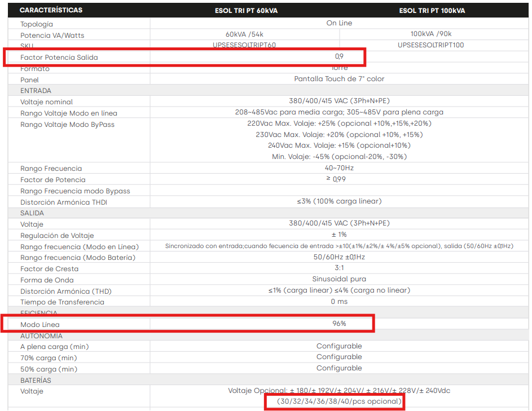The image size is (532, 411).
Task: Click the "AUTONOMIA" section heading
Action: [x=41, y=336]
